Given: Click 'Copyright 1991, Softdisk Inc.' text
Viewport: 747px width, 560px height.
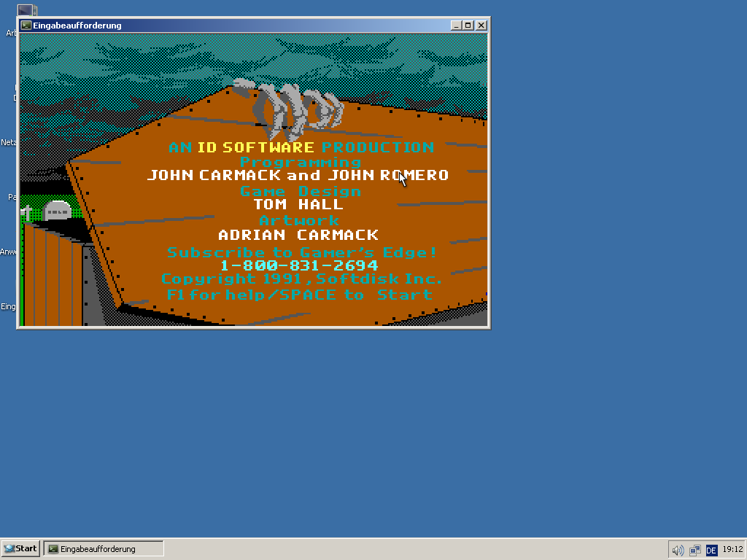Looking at the screenshot, I should tap(301, 279).
